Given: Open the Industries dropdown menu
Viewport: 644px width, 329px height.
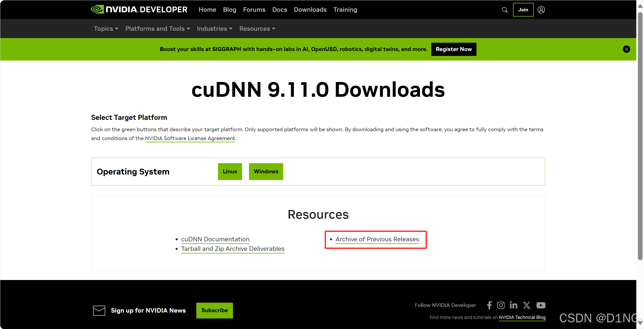Looking at the screenshot, I should point(215,29).
